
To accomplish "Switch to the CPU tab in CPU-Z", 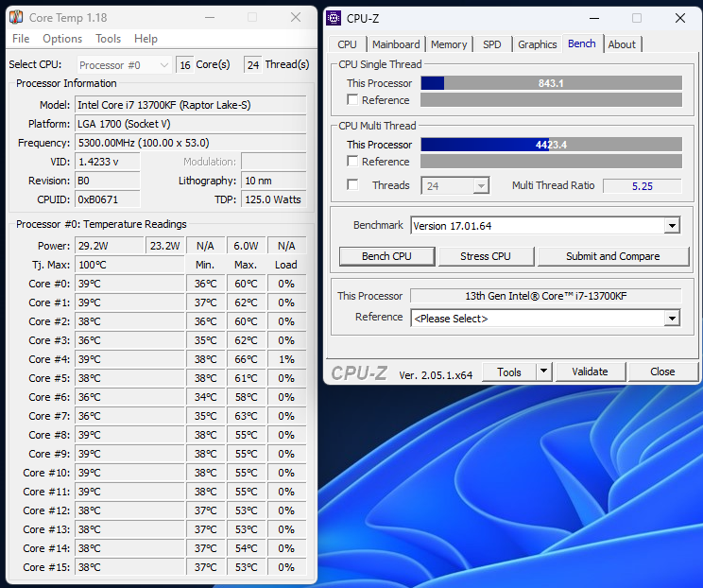I will [347, 44].
